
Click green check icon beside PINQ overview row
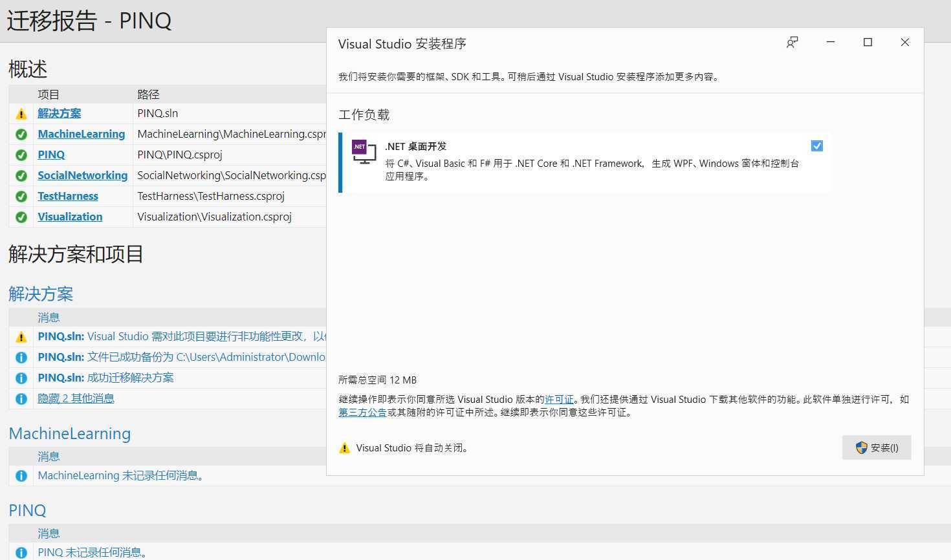21,155
